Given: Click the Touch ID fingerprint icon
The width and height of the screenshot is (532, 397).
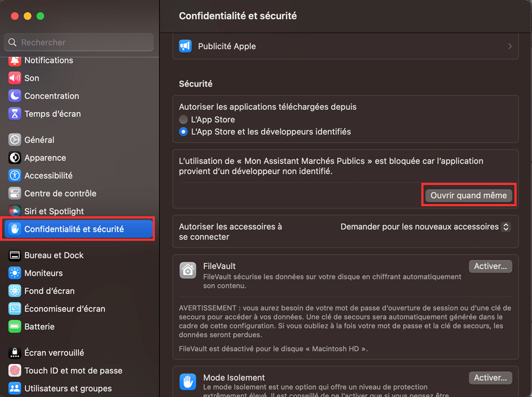Looking at the screenshot, I should pos(14,370).
